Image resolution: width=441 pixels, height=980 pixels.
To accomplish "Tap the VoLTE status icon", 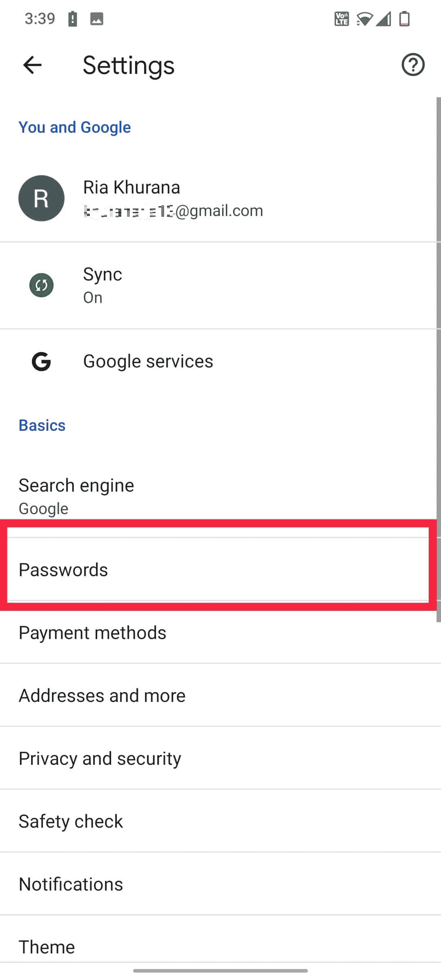I will coord(341,19).
